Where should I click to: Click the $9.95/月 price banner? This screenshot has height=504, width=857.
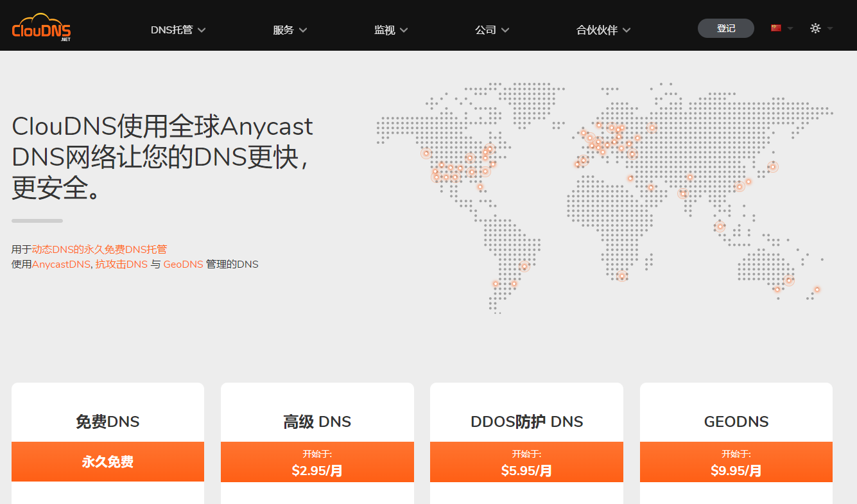[x=736, y=462]
